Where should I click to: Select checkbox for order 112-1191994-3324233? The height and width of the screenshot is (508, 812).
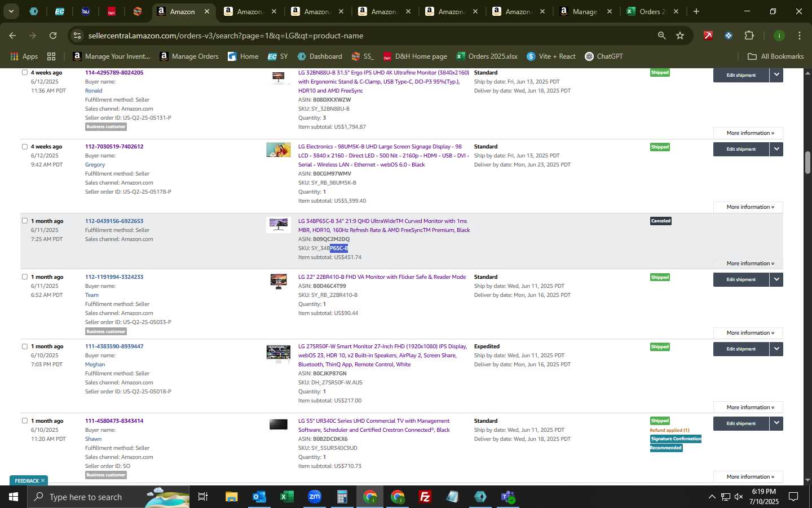[x=24, y=277]
